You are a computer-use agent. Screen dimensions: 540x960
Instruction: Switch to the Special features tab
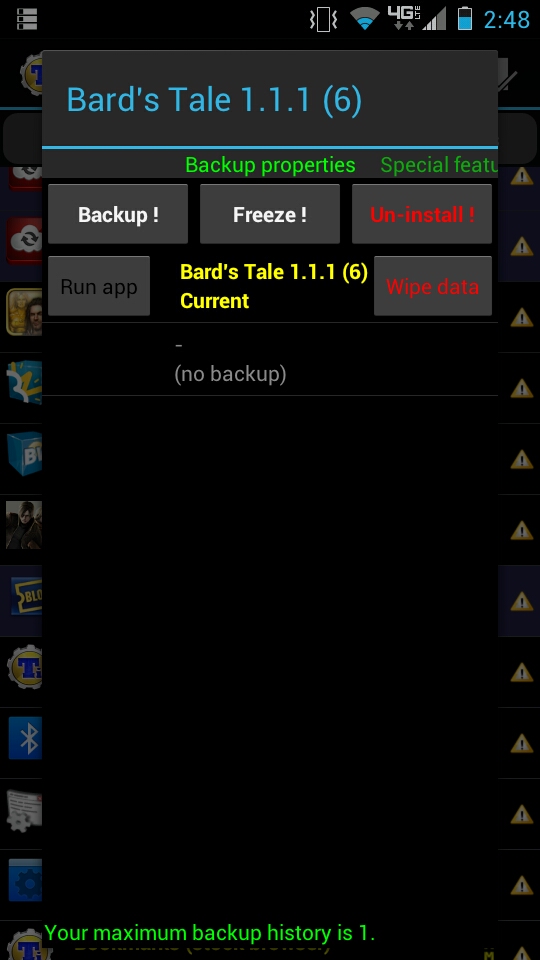[439, 165]
